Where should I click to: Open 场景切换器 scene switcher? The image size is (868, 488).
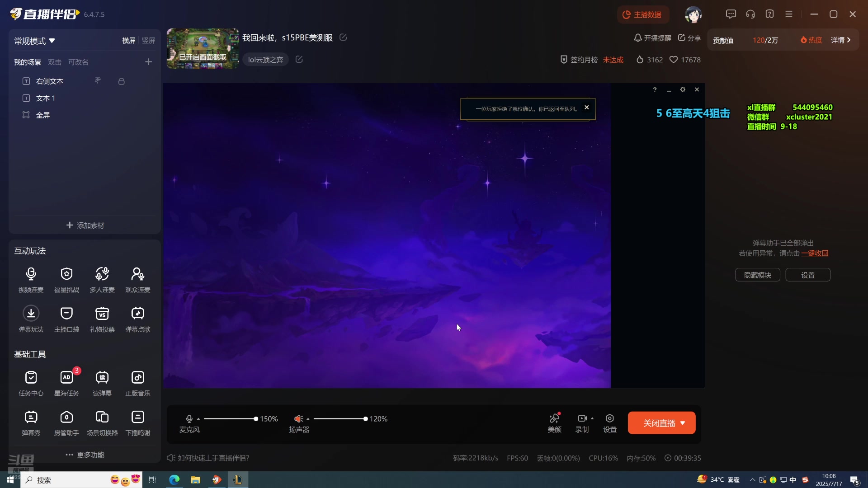(x=102, y=423)
